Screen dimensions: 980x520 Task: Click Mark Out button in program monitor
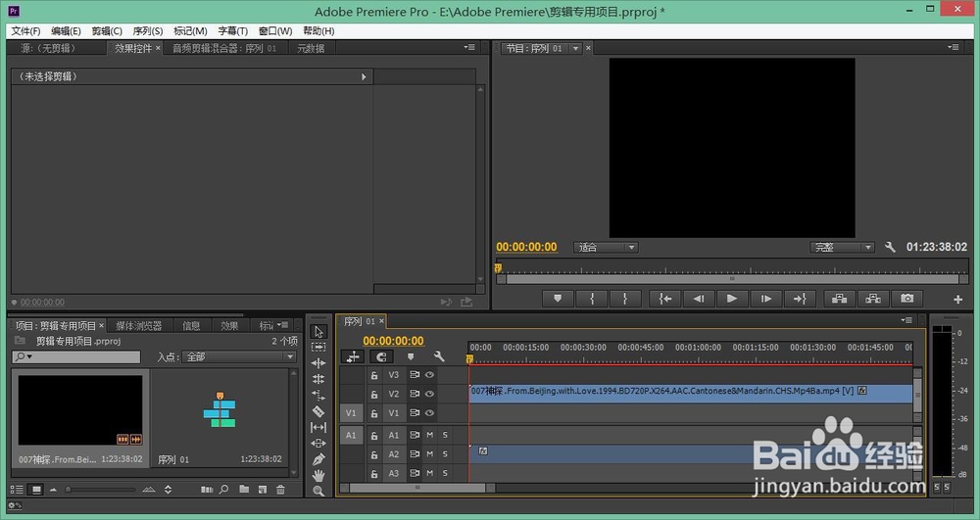pos(624,299)
